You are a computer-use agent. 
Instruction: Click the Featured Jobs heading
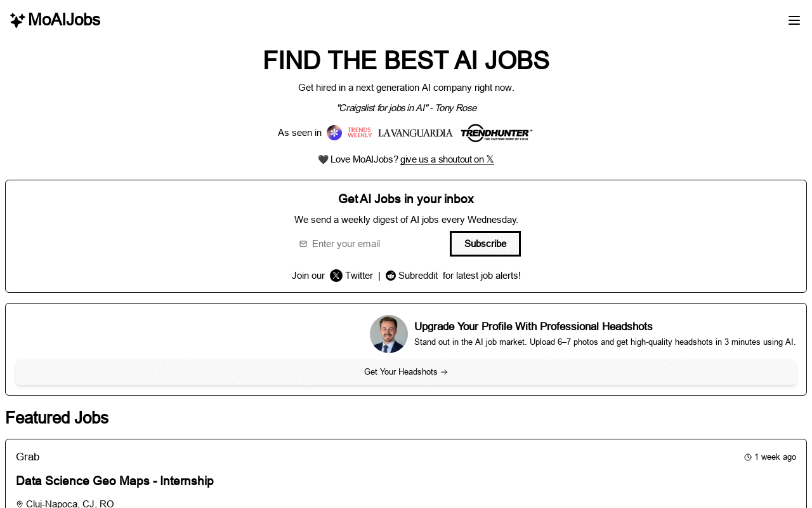tap(56, 417)
